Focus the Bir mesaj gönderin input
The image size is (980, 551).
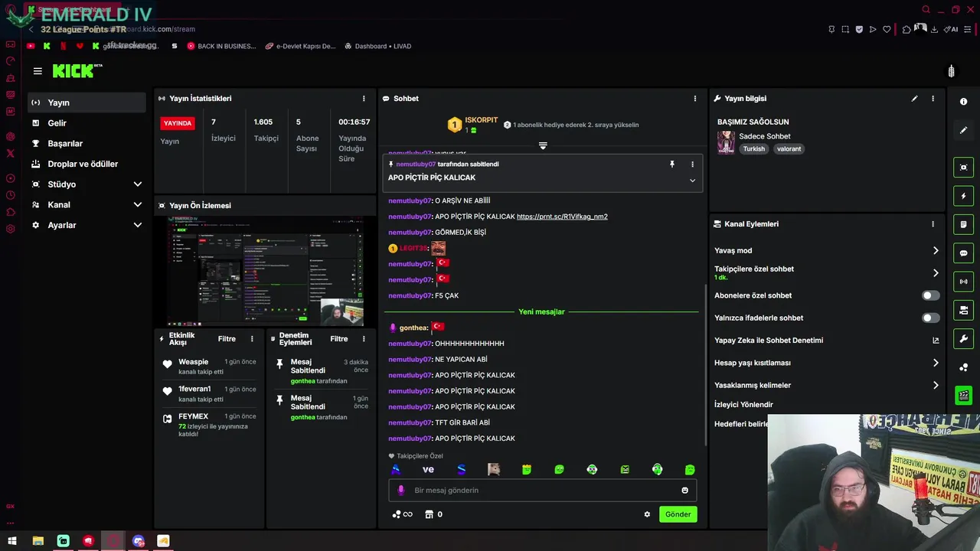542,491
